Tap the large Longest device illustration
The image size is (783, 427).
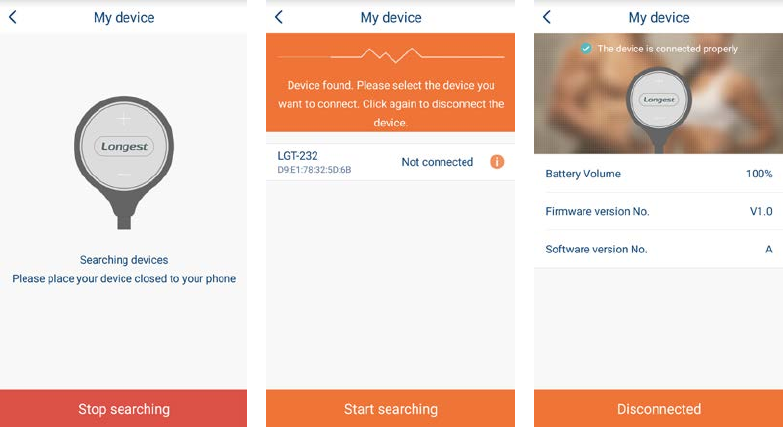(x=124, y=163)
